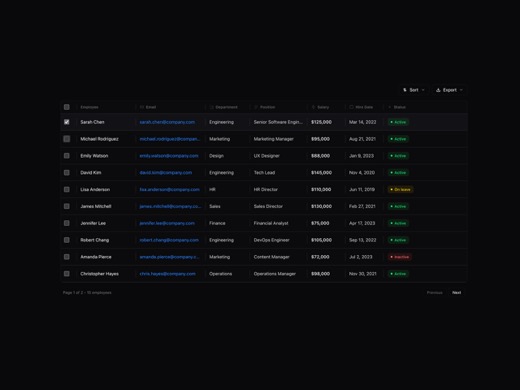Check the Robert Chang row checkbox
This screenshot has height=390, width=520.
[x=67, y=240]
